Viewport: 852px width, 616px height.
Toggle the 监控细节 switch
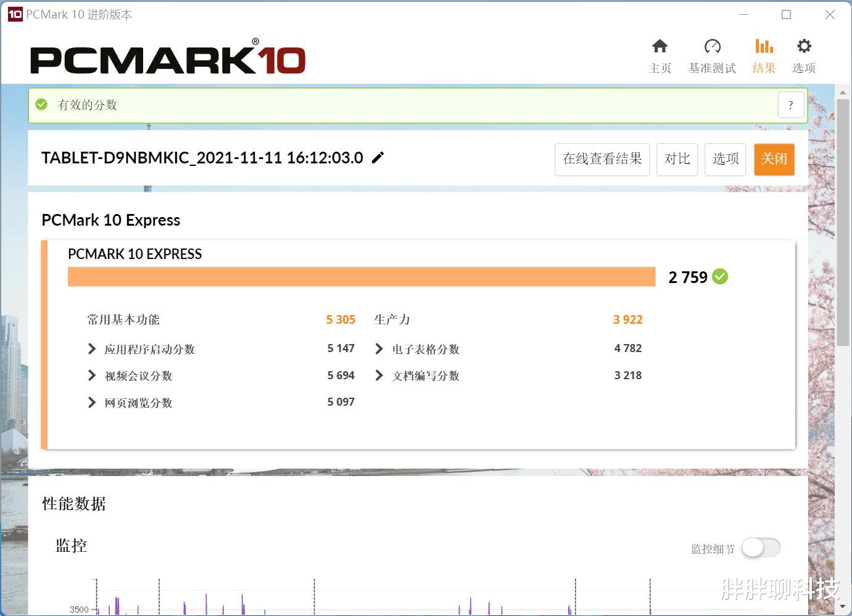(761, 548)
